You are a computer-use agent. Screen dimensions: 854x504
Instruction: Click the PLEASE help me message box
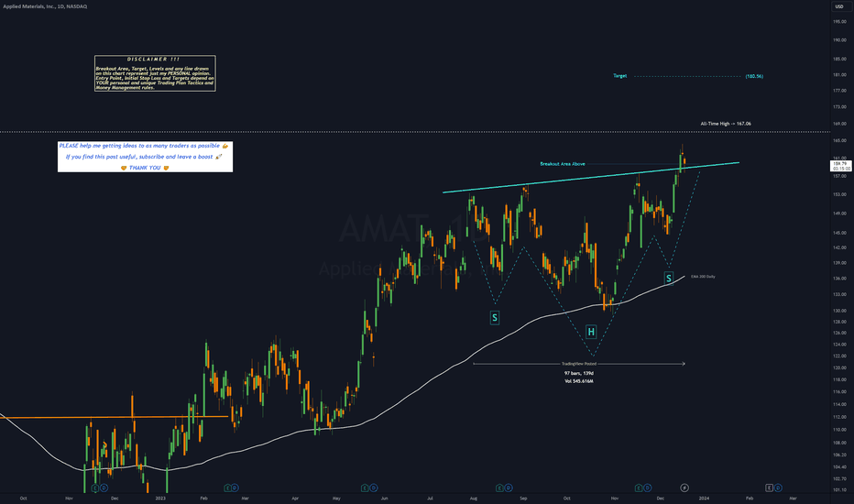pos(146,157)
